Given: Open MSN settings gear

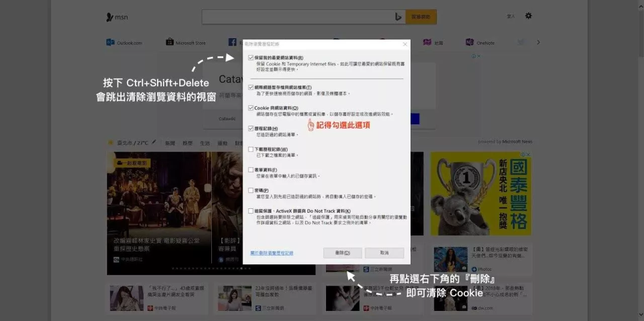Looking at the screenshot, I should (x=528, y=16).
